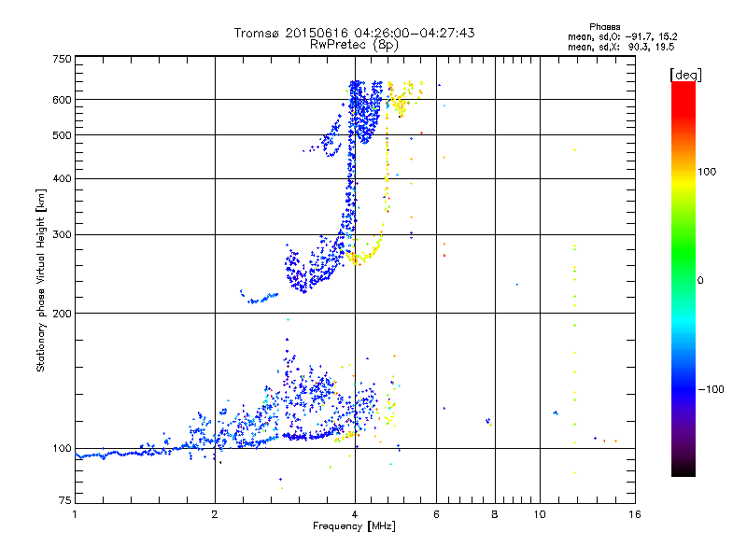Click the y-axis tick label '75'
The height and width of the screenshot is (560, 747).
click(65, 500)
